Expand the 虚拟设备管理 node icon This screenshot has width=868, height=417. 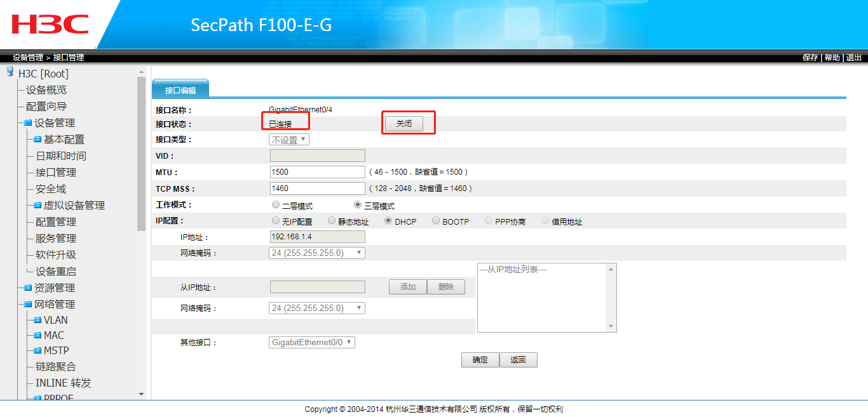coord(37,206)
